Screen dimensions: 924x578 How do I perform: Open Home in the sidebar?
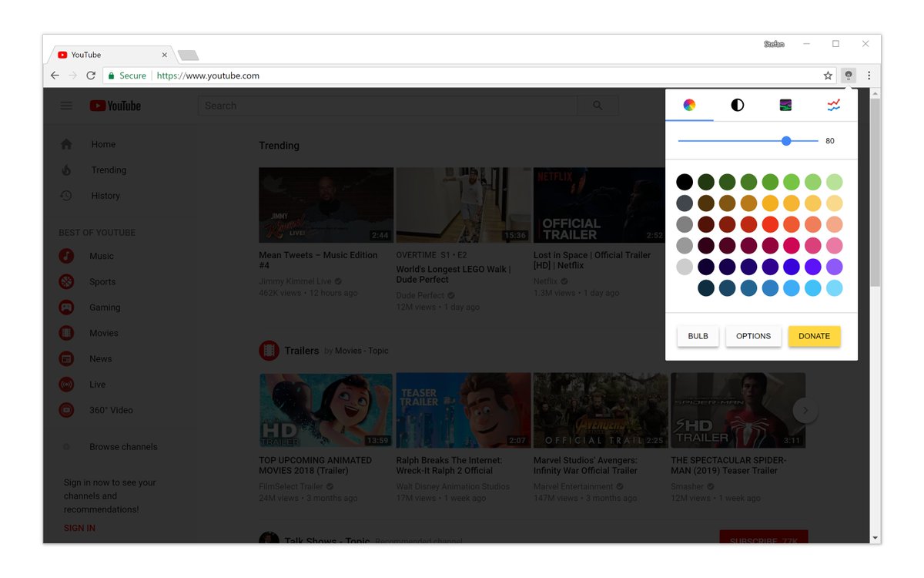(103, 144)
